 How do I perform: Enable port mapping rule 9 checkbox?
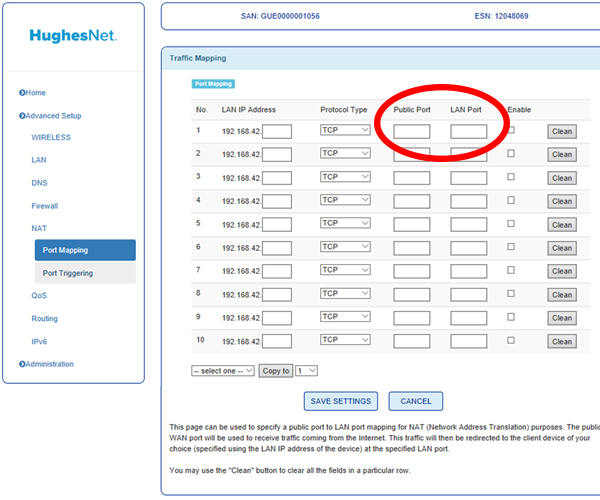[511, 317]
